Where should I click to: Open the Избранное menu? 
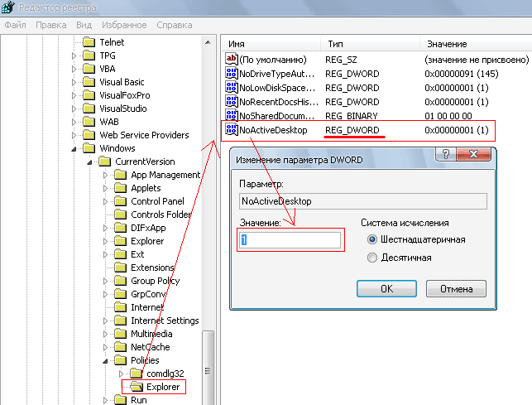click(124, 25)
